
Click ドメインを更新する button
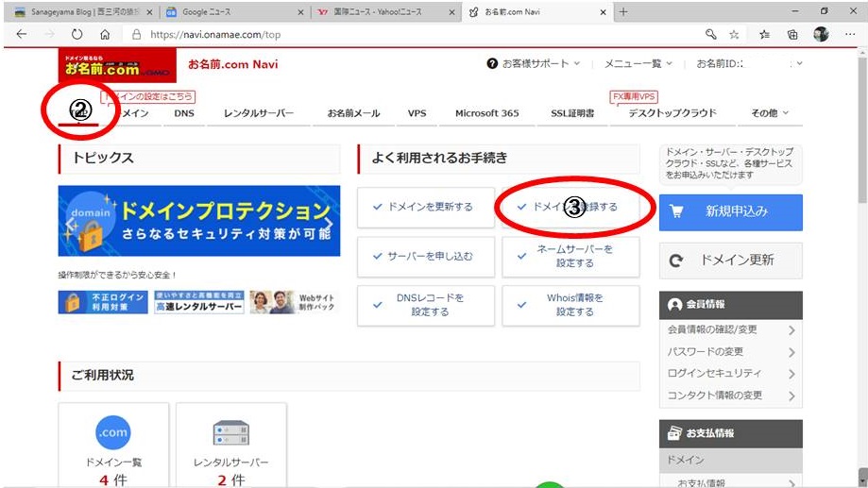[426, 207]
